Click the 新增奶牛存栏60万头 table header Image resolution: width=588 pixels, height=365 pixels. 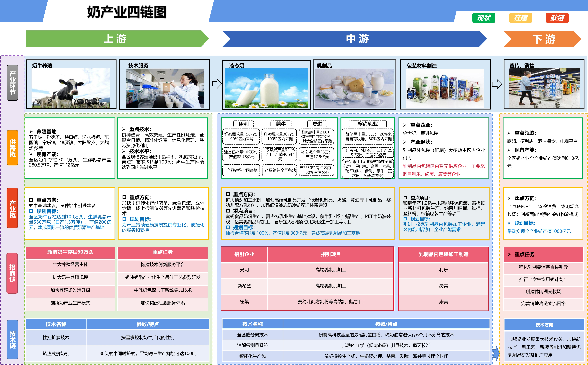pos(70,252)
